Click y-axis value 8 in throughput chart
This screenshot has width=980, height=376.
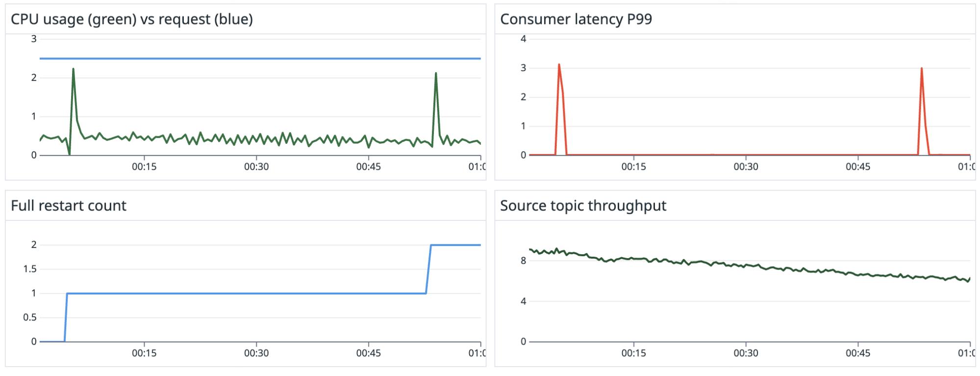tap(523, 261)
